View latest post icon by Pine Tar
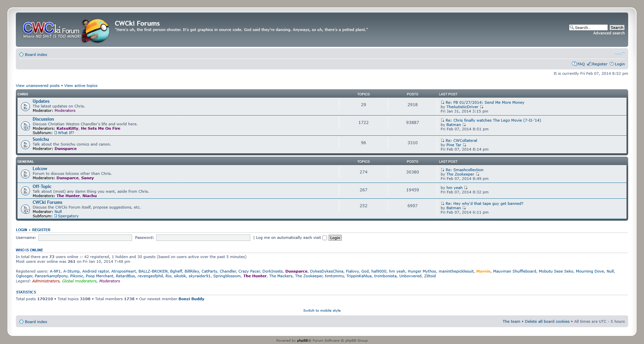This screenshot has width=644, height=344. [464, 145]
